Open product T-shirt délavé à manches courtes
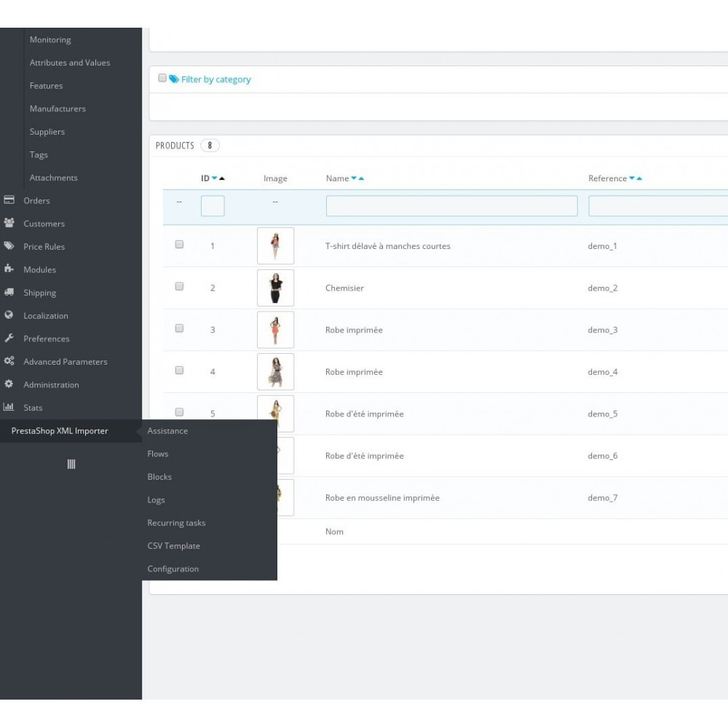This screenshot has height=728, width=728. (x=388, y=246)
